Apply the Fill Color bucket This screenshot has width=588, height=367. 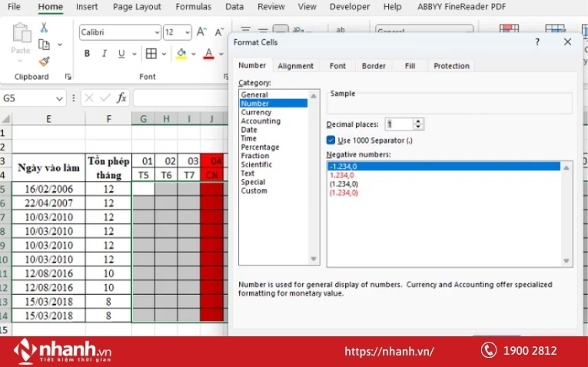181,54
